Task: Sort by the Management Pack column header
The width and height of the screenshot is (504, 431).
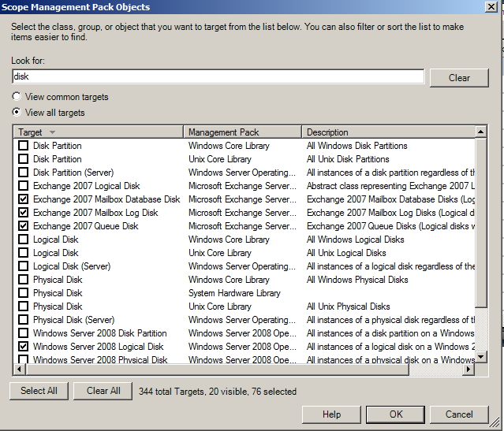Action: 242,132
